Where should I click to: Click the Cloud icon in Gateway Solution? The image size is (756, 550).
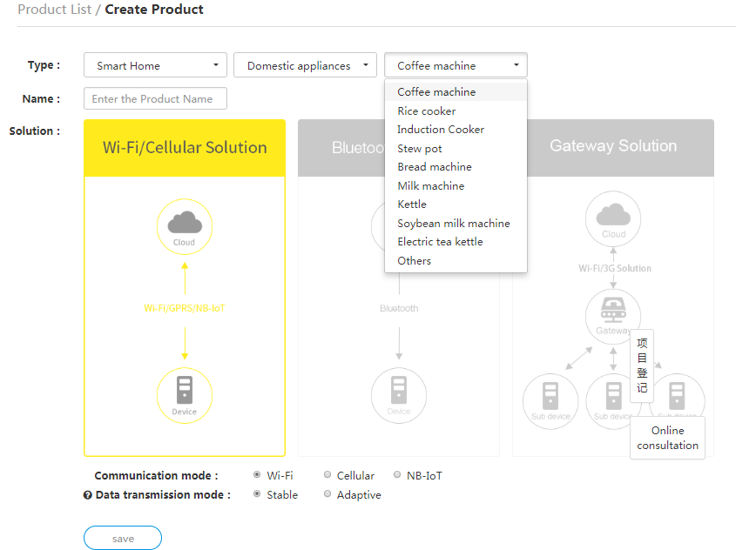tap(613, 219)
